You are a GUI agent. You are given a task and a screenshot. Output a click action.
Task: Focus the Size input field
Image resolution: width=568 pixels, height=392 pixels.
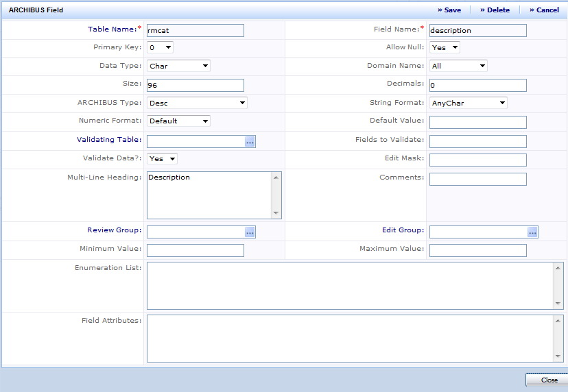(196, 85)
